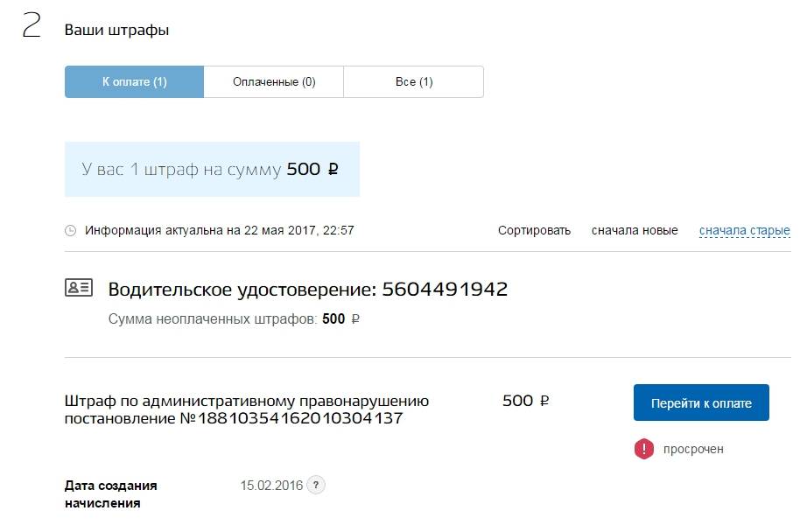Click the Ваши штрафы heading
The height and width of the screenshot is (532, 800).
(116, 30)
